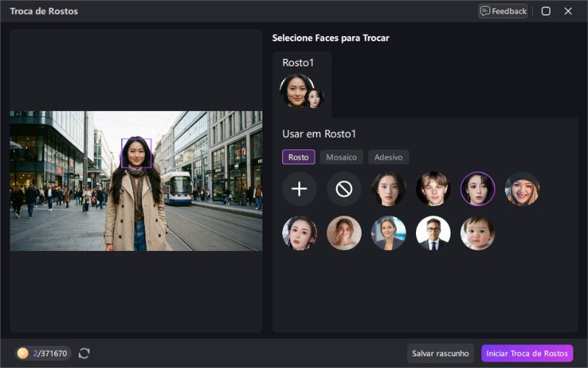Refresh the credits with the circular arrows icon
588x368 pixels.
pos(85,353)
